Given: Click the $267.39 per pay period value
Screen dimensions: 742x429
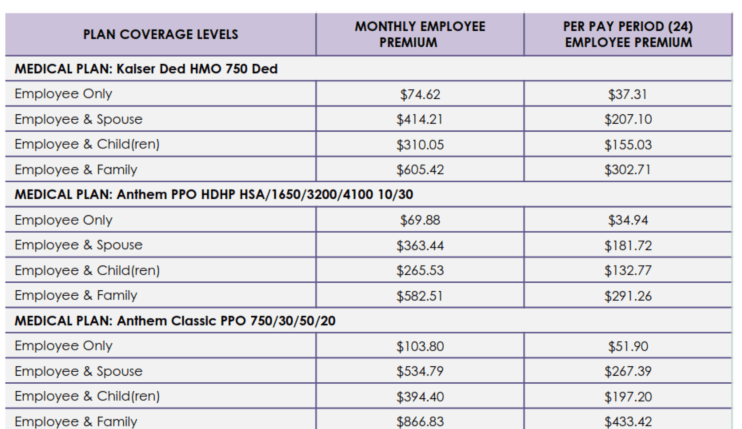Looking at the screenshot, I should pos(627,371).
